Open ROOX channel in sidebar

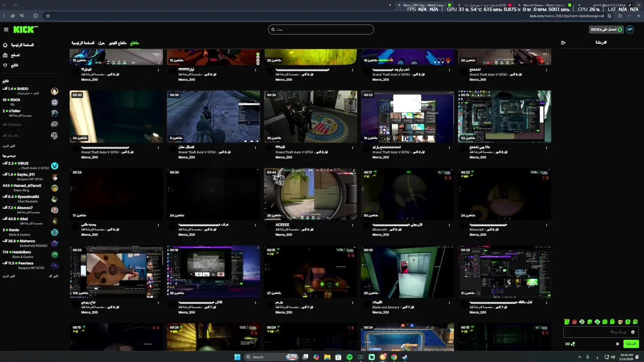[x=30, y=102]
